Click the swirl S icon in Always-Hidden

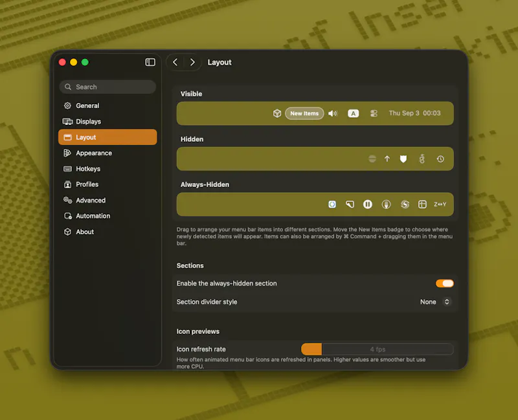tap(405, 204)
